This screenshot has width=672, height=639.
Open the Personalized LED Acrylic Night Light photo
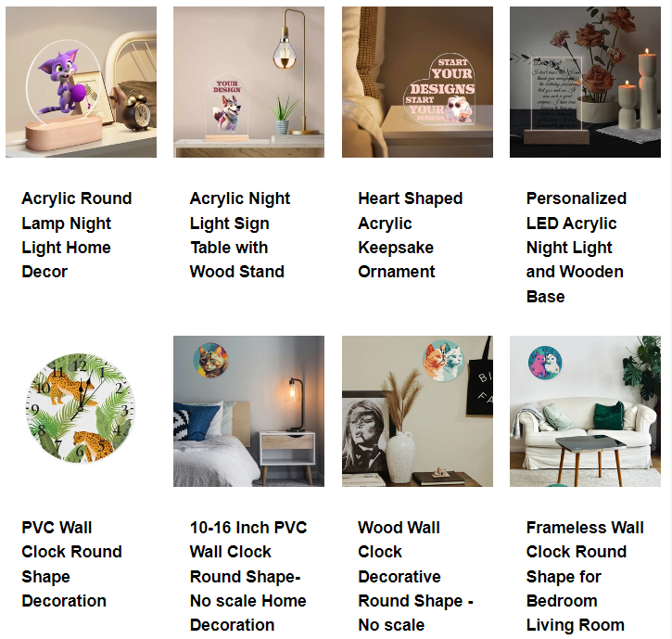coord(585,82)
